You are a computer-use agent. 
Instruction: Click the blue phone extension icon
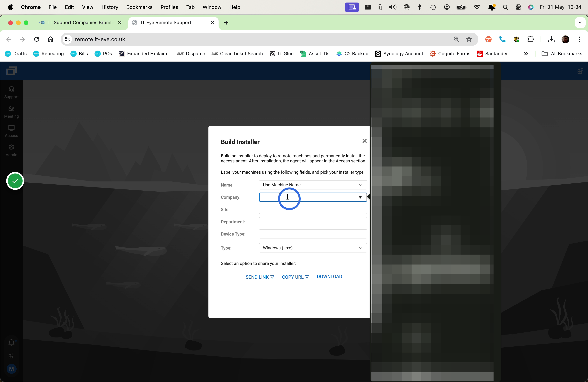point(502,39)
